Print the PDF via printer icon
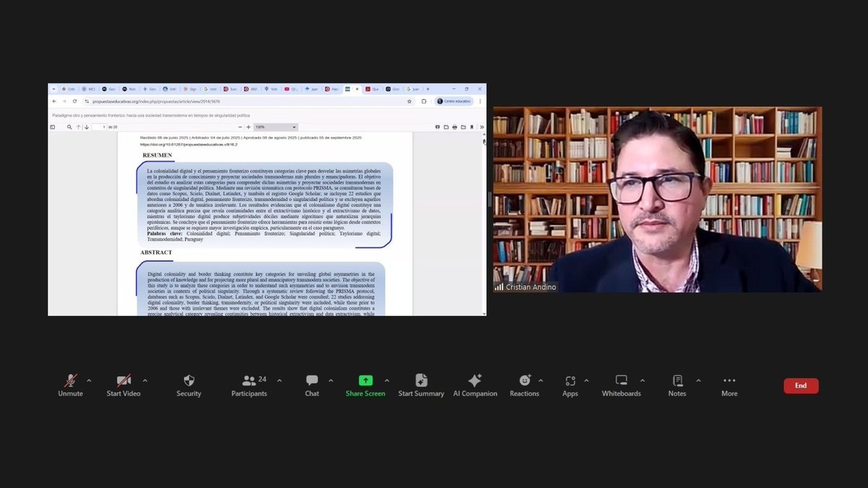 point(454,127)
